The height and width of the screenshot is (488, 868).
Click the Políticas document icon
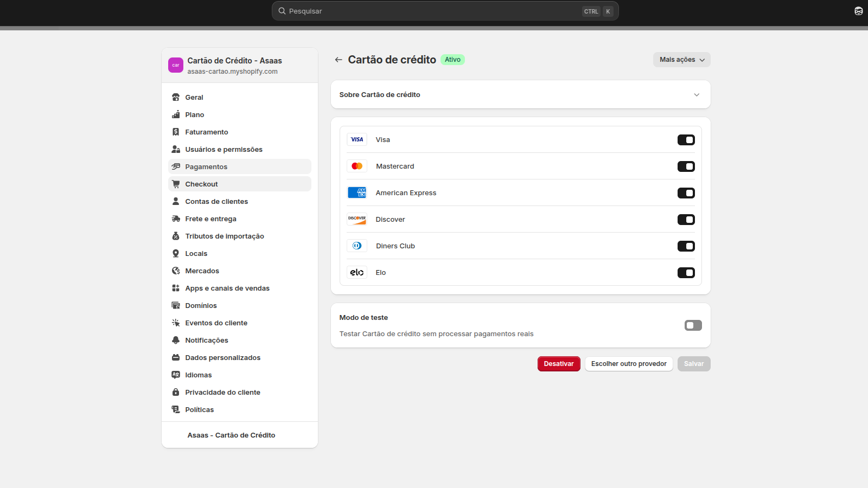[176, 409]
